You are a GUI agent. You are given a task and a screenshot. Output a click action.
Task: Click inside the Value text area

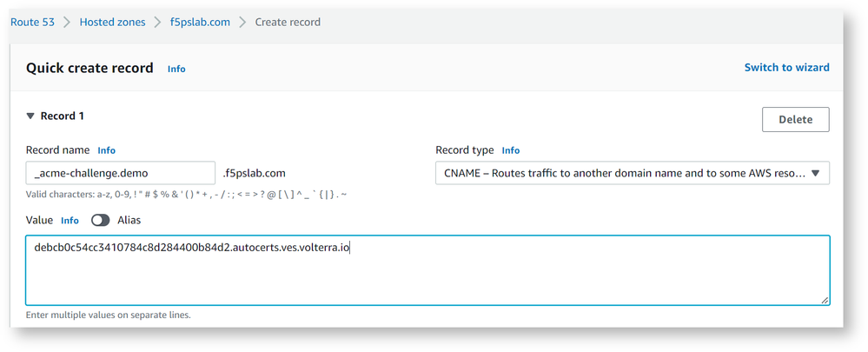coord(426,274)
